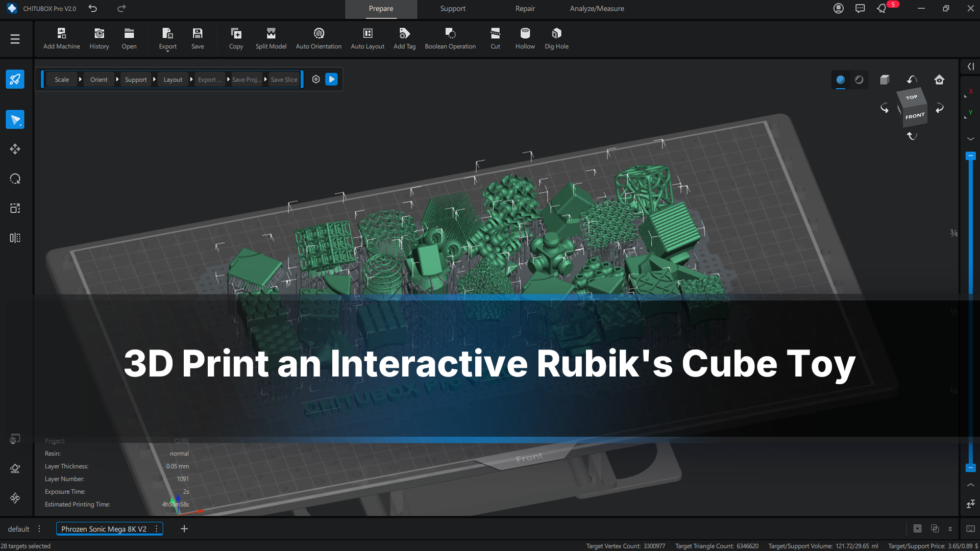Activate the Move tool
This screenshot has height=551, width=980.
[x=15, y=149]
